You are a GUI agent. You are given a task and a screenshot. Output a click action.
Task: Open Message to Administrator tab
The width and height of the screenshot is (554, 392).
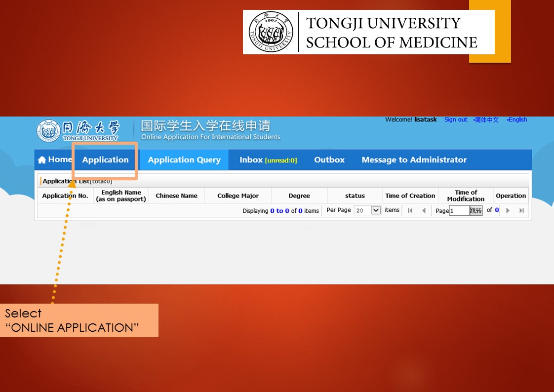(414, 160)
